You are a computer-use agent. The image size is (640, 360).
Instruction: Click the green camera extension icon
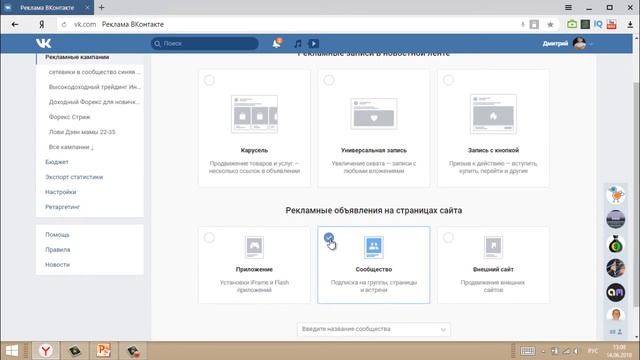click(572, 24)
